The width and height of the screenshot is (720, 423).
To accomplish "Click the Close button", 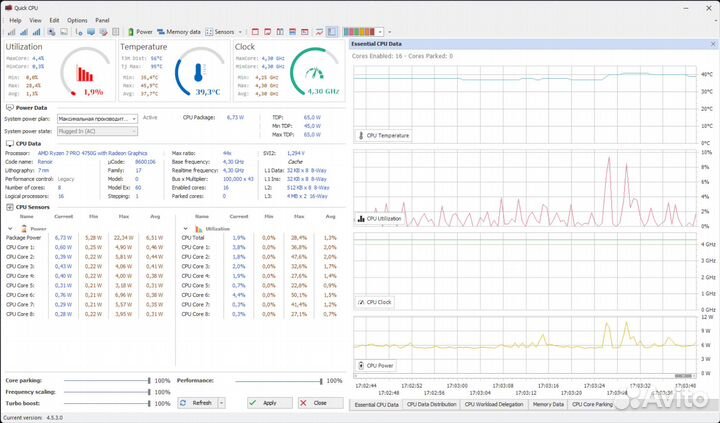I will tap(320, 403).
